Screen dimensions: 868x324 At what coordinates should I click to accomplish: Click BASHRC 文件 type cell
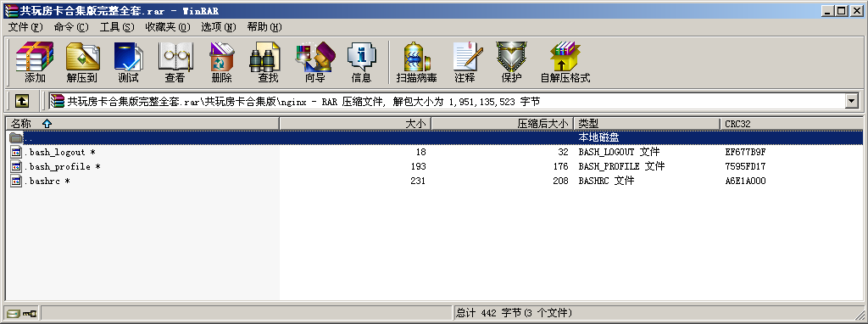[x=606, y=181]
